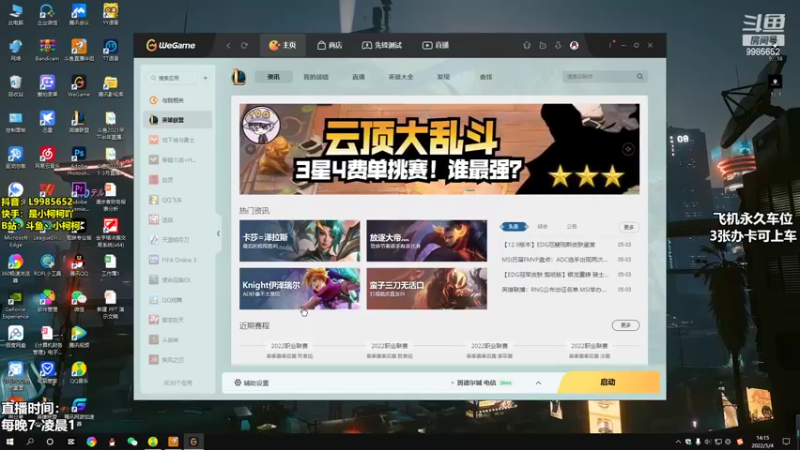This screenshot has width=800, height=450.
Task: Open WeGame desktop shortcut
Action: click(79, 86)
